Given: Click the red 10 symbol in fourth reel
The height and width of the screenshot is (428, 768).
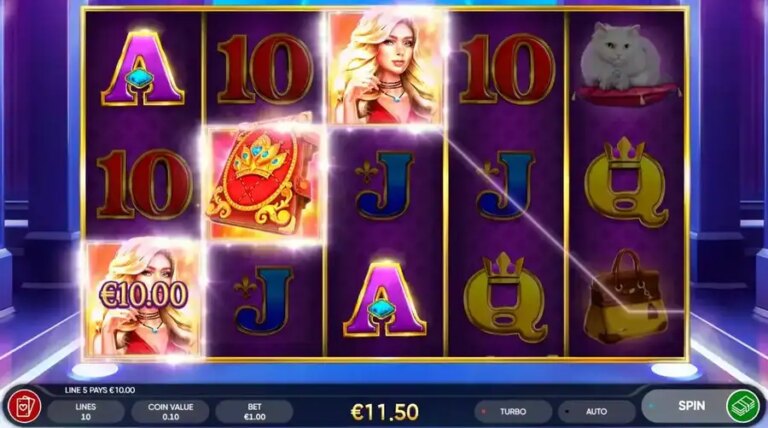Looking at the screenshot, I should 506,69.
